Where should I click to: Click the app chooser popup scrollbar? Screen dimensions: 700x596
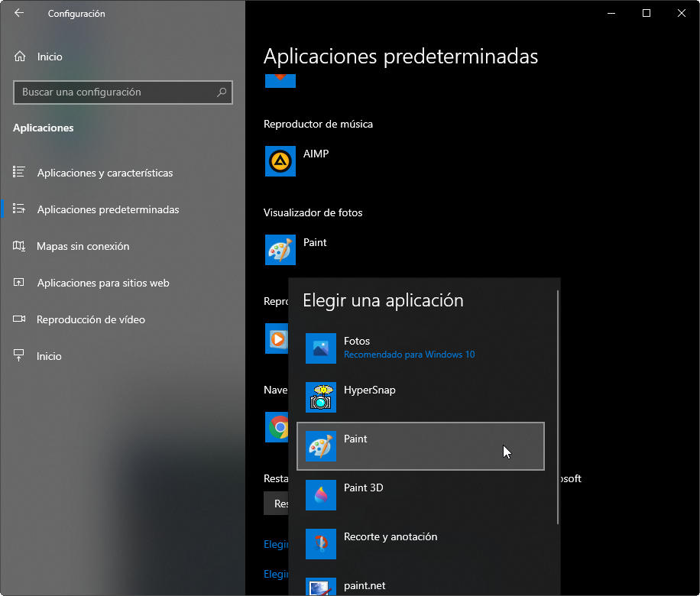(x=559, y=405)
